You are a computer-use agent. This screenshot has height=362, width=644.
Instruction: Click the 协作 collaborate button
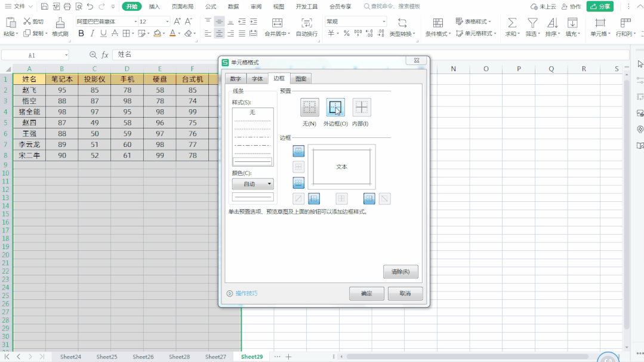tap(571, 7)
